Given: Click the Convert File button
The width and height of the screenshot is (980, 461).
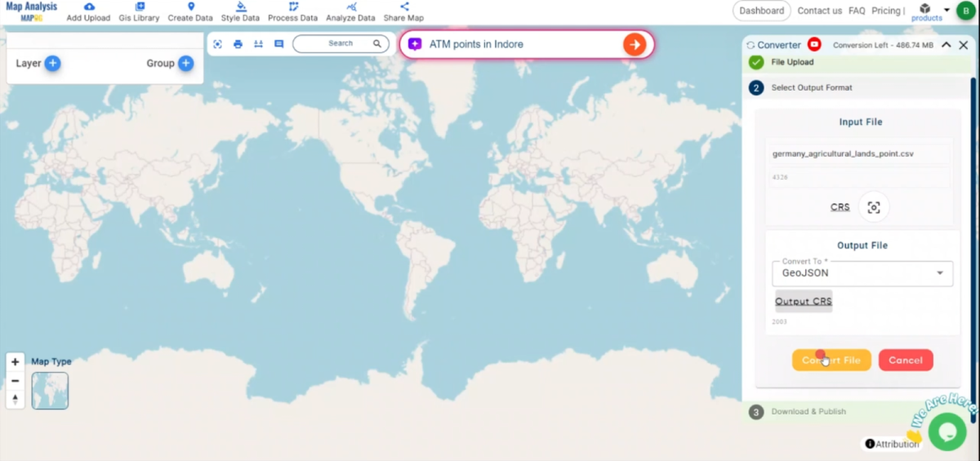Looking at the screenshot, I should pos(831,360).
